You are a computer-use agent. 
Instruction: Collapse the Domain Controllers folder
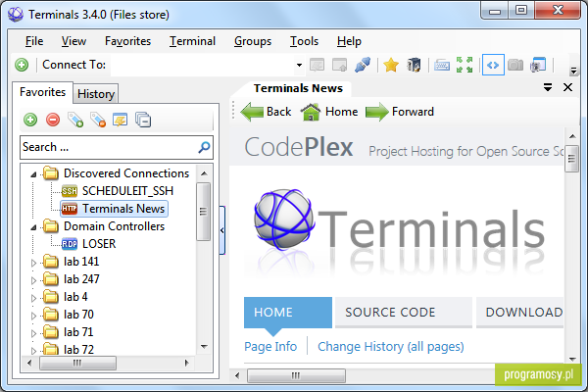[33, 227]
